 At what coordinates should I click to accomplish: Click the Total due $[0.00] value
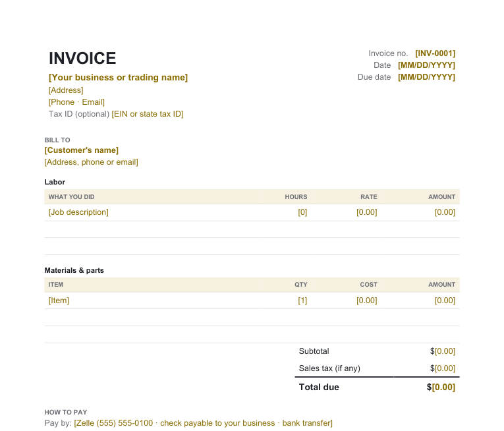coord(441,388)
